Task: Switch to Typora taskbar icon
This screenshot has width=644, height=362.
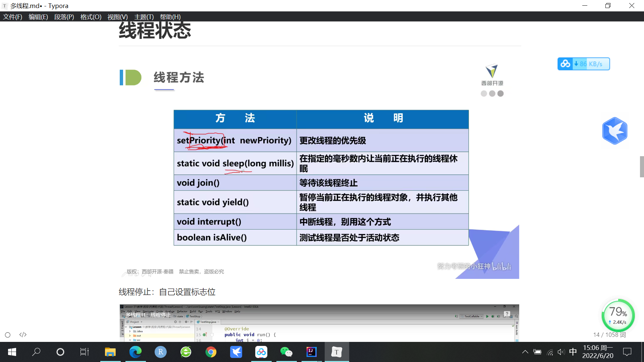Action: [x=336, y=352]
